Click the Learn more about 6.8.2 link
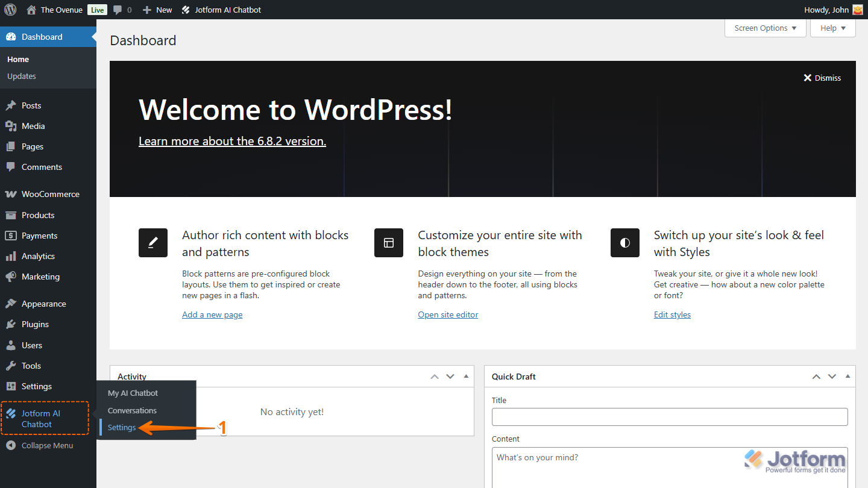This screenshot has width=868, height=488. click(232, 141)
